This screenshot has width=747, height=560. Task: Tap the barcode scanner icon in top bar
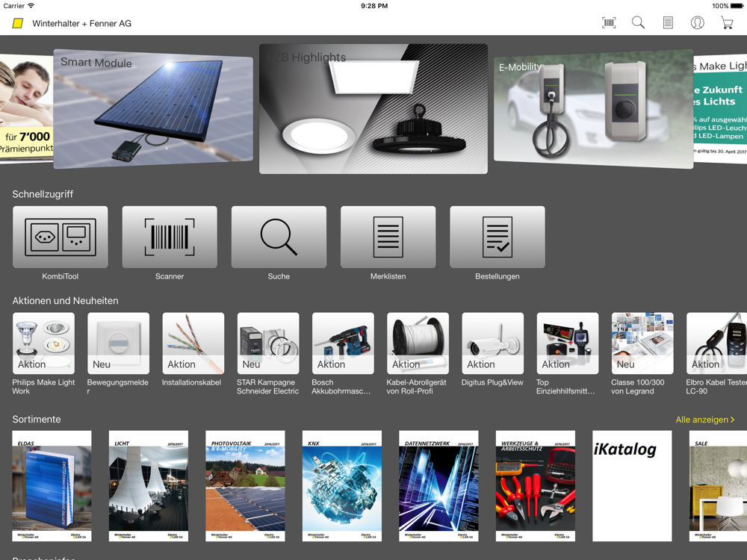(609, 23)
